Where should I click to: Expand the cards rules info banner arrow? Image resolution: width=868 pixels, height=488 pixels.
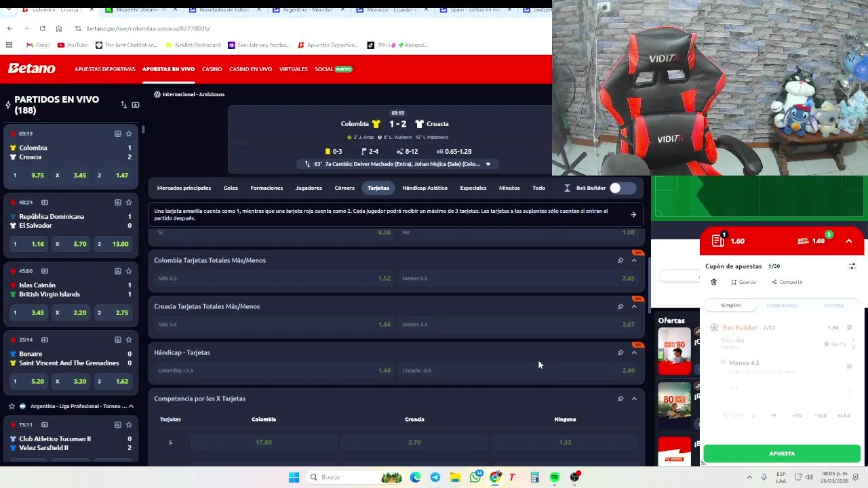click(x=633, y=215)
